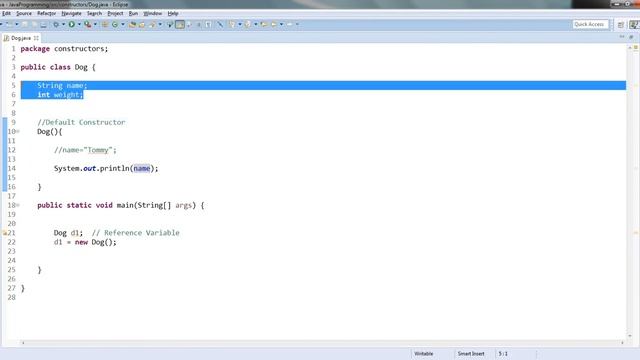This screenshot has height=360, width=640.
Task: Open the Refactor menu
Action: [47, 13]
